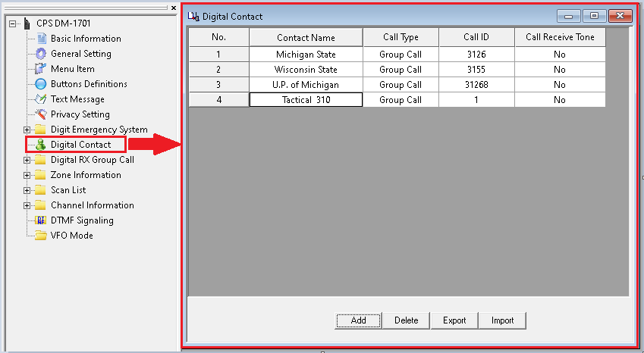Screen dimensions: 644x353
Task: Open Call Receive Tone for Wisconsin State
Action: (561, 70)
